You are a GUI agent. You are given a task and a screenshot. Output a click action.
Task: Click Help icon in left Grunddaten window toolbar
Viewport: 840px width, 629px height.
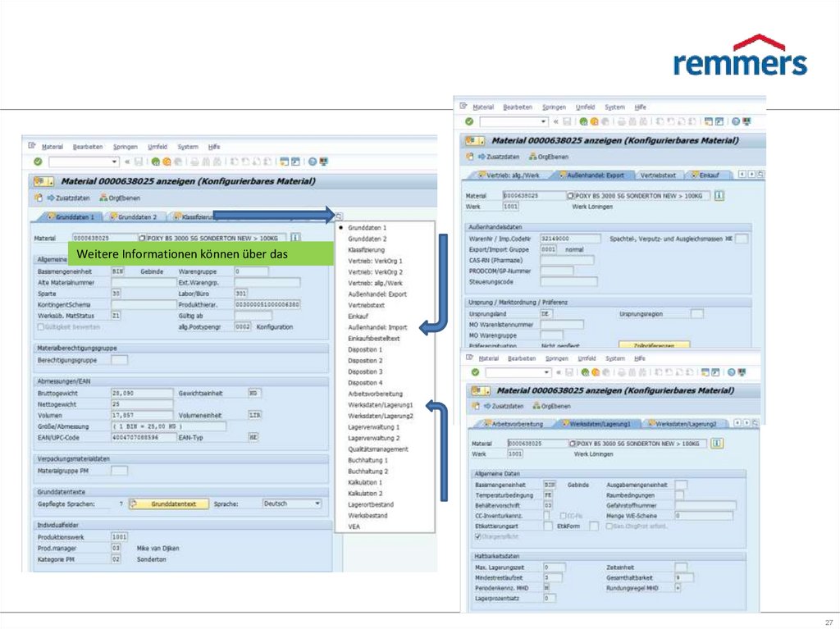(313, 162)
